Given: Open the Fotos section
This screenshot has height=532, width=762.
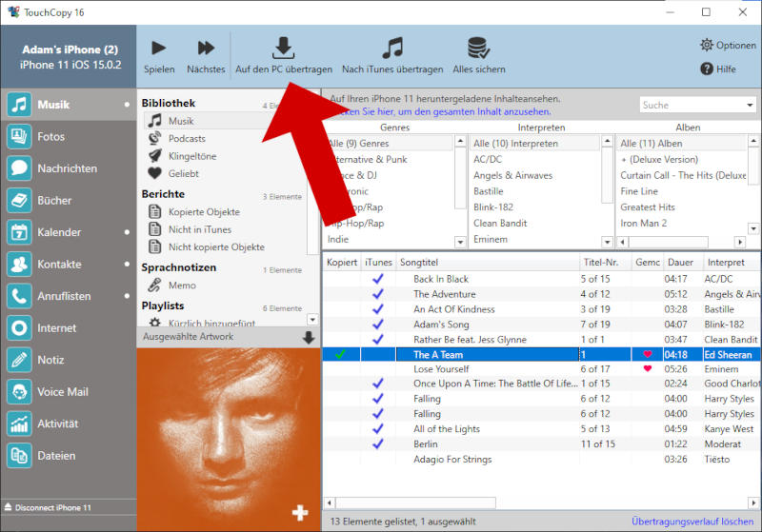Looking at the screenshot, I should tap(68, 137).
